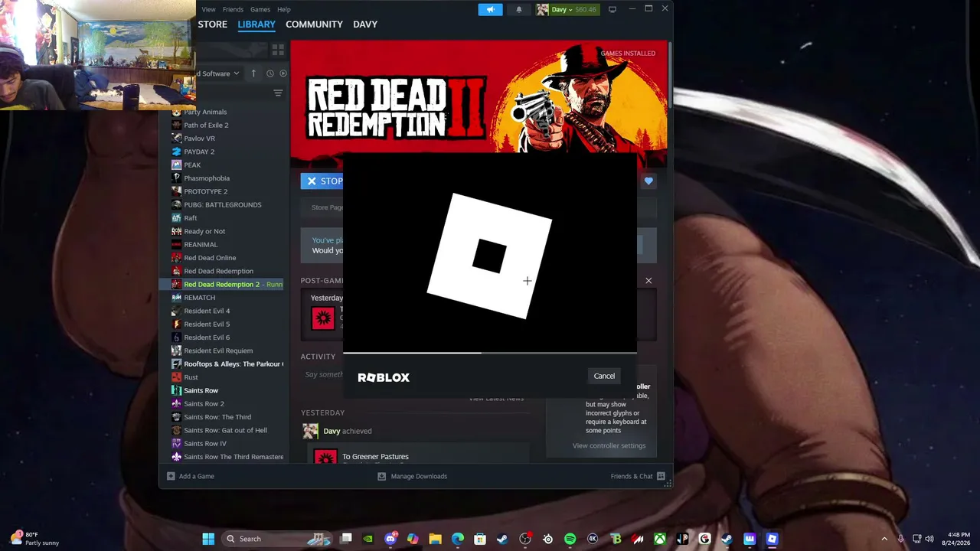Viewport: 980px width, 551px height.
Task: Open Xbox app from the taskbar
Action: 660,539
